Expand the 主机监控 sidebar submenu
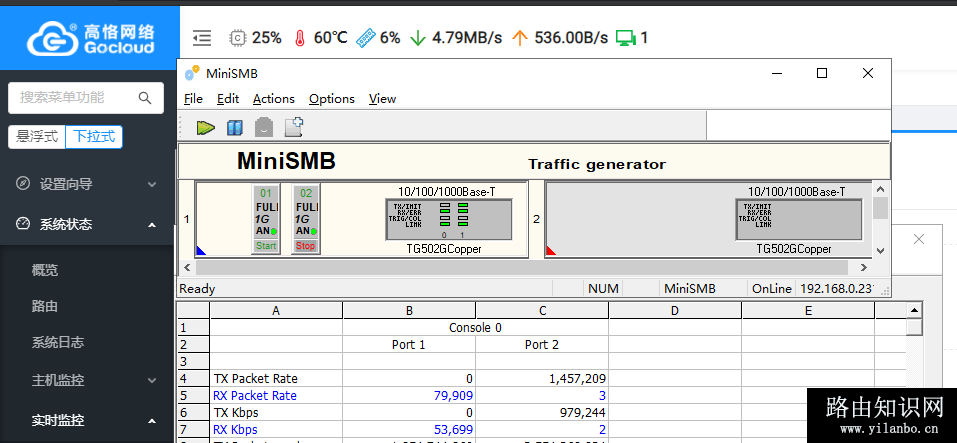Screen dimensions: 957x443 tap(87, 381)
